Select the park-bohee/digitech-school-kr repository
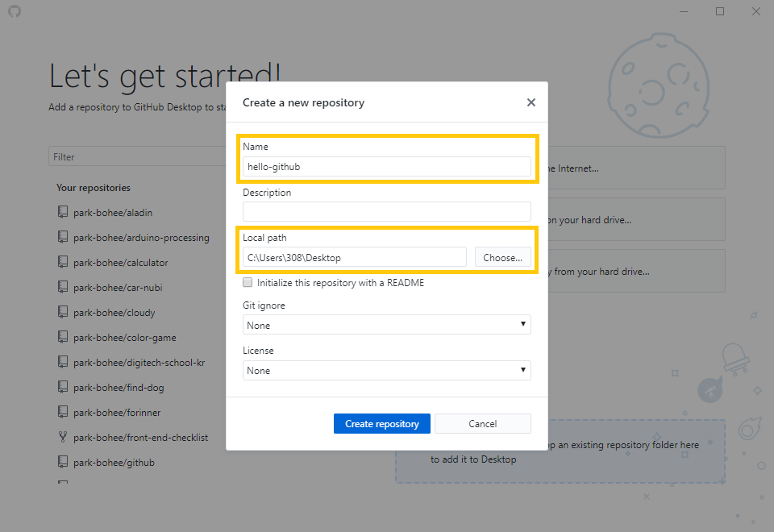 [x=139, y=363]
